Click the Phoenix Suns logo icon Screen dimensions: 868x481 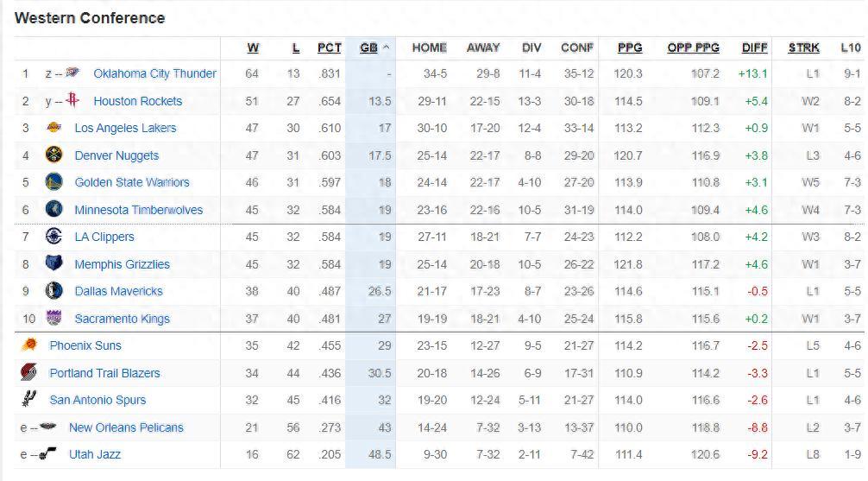28,345
